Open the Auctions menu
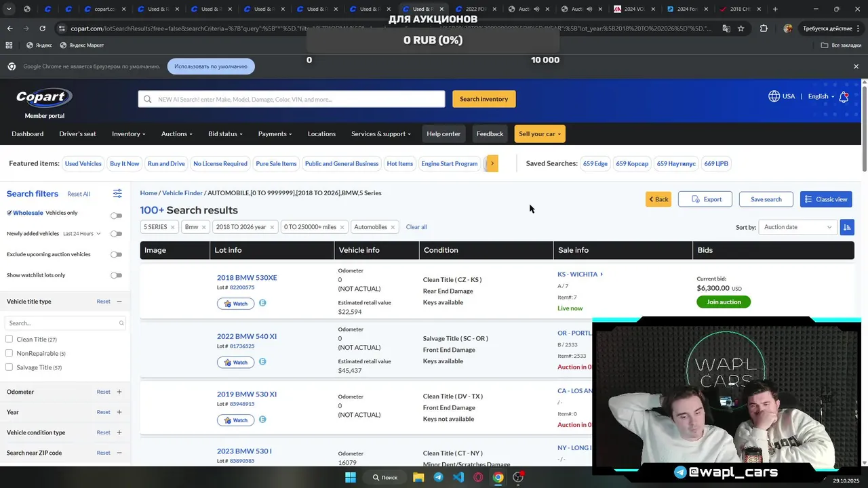 [x=176, y=134]
